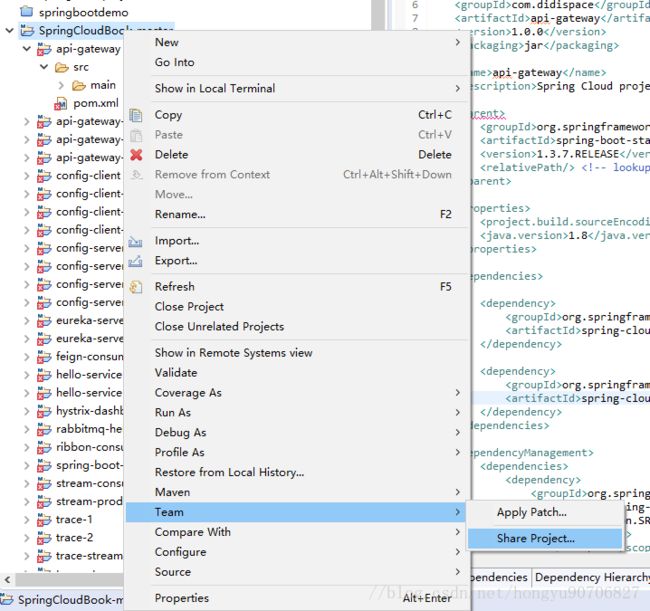Collapse the SpringCloudBook-master project tree

[x=9, y=31]
